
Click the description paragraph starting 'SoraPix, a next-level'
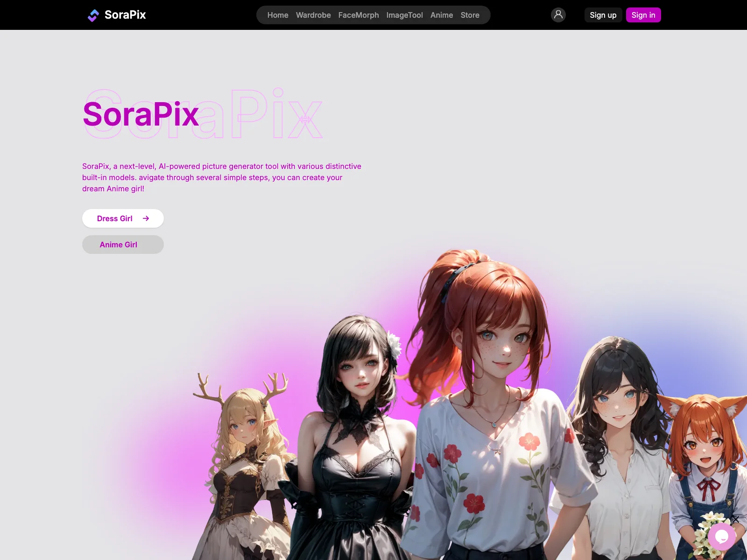click(222, 177)
